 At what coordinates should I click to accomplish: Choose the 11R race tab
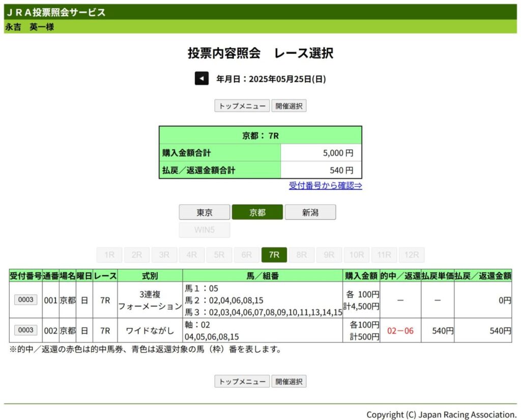pyautogui.click(x=384, y=255)
